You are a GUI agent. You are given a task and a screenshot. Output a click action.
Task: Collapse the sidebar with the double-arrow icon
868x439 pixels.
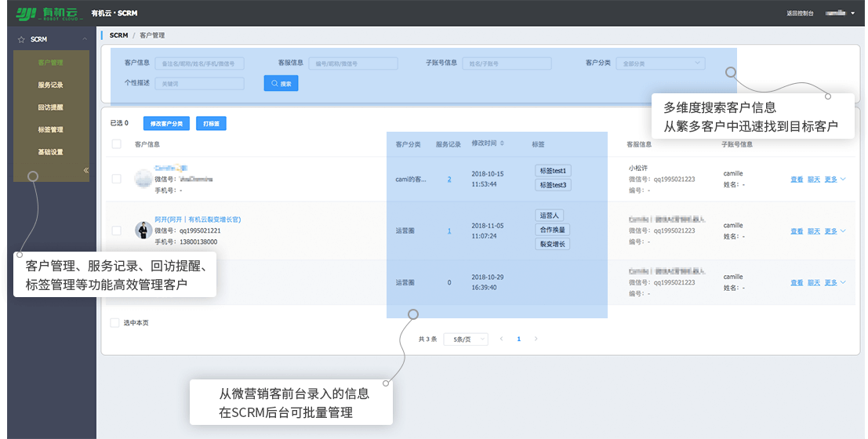85,170
